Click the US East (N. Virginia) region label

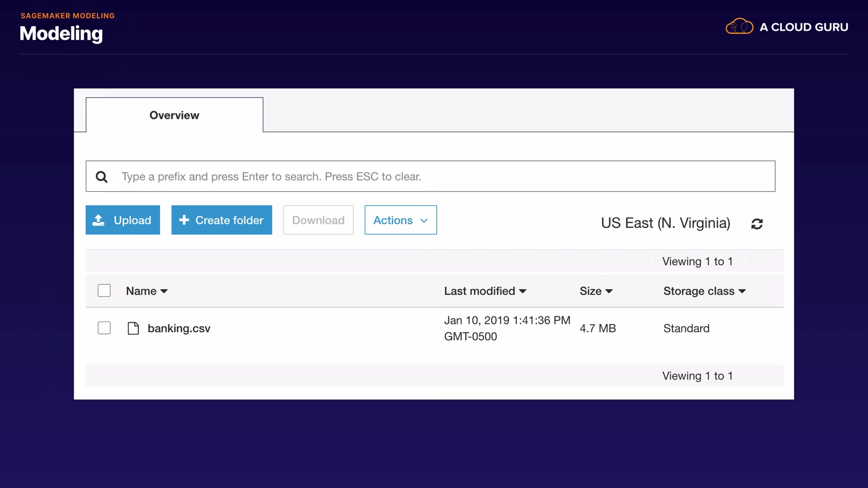point(665,223)
